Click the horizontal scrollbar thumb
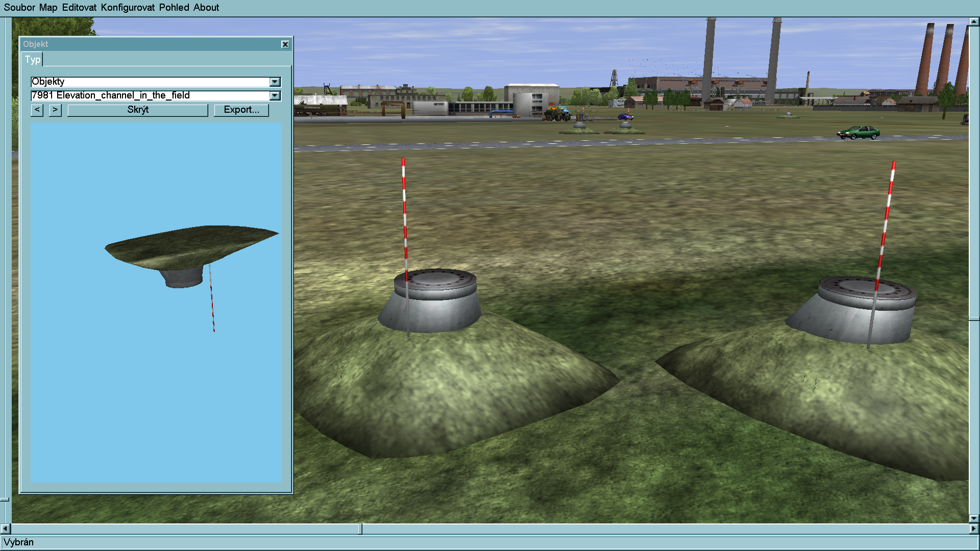 pyautogui.click(x=360, y=529)
